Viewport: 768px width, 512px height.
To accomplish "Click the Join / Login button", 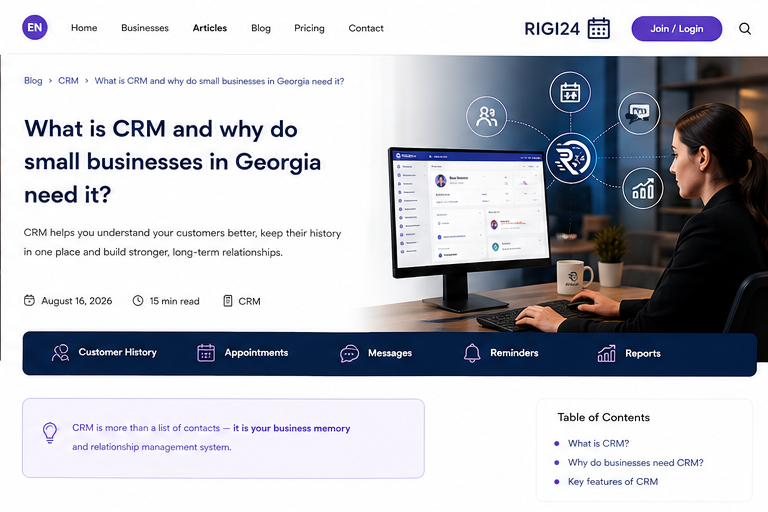I will 676,29.
